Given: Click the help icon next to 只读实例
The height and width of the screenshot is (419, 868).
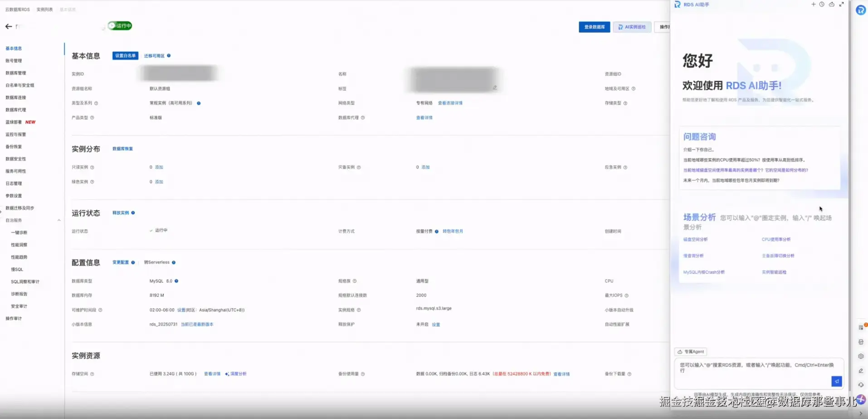Looking at the screenshot, I should point(92,167).
